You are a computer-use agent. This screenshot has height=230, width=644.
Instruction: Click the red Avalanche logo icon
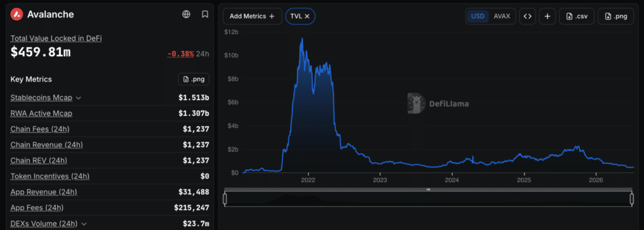tap(16, 14)
